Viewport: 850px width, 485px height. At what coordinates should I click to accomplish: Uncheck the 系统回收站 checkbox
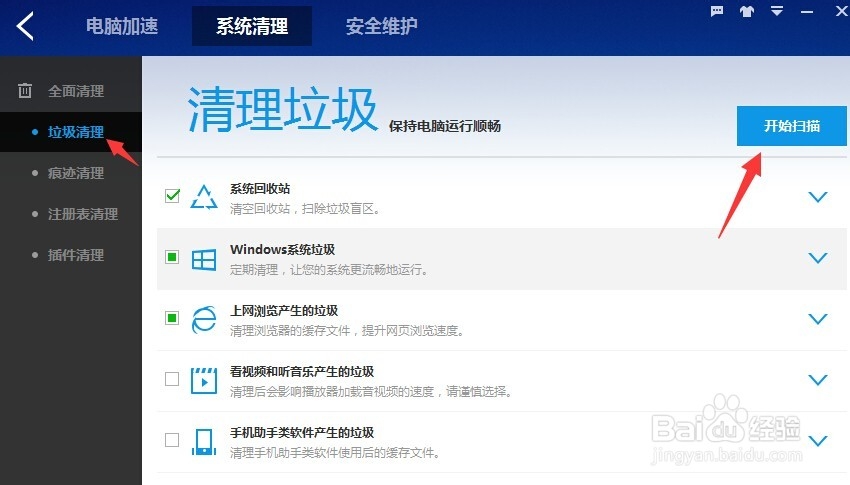pyautogui.click(x=172, y=195)
